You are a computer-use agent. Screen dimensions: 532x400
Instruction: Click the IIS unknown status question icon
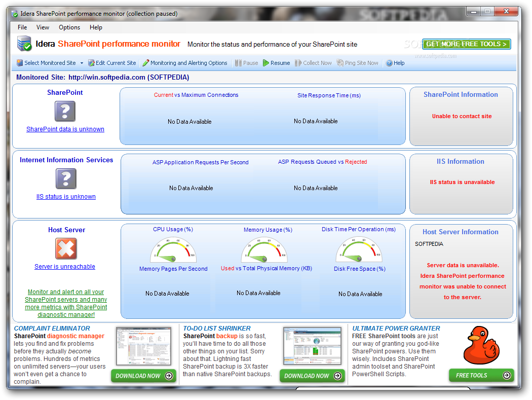[66, 178]
